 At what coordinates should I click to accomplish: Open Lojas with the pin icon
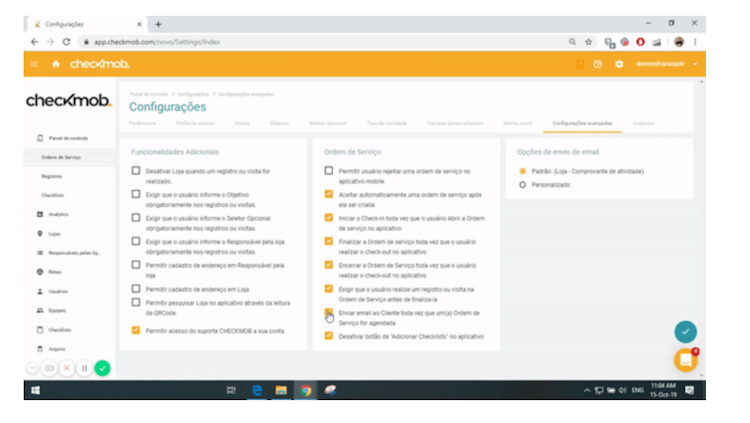[x=49, y=234]
